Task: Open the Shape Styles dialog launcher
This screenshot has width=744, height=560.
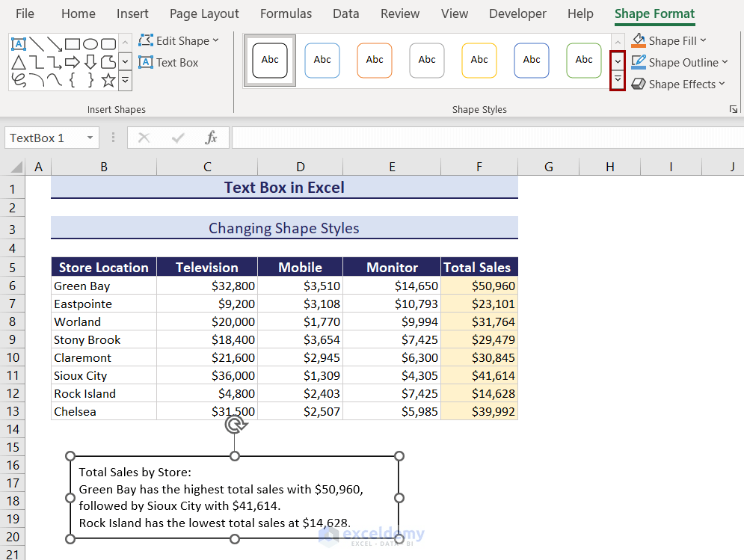Action: (734, 109)
